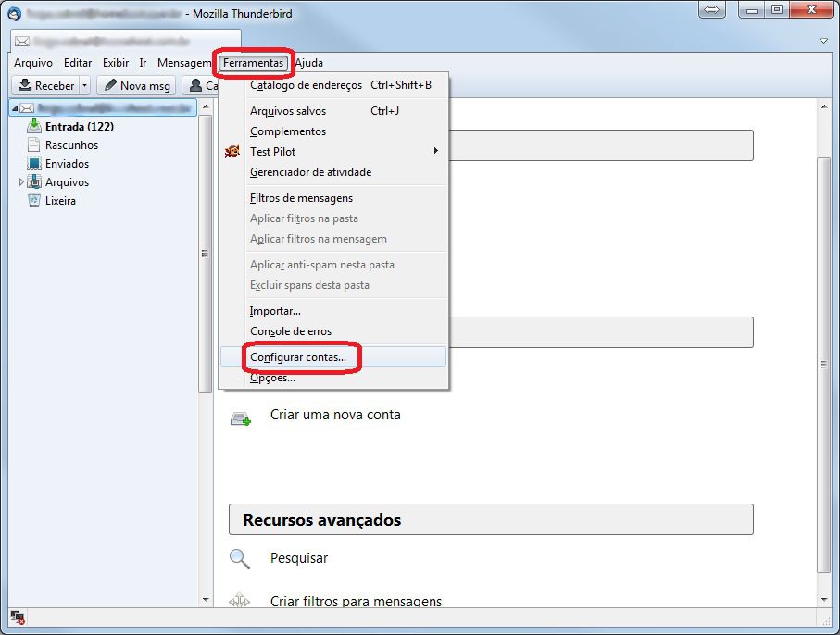Open the tab list dropdown arrow

pos(824,41)
